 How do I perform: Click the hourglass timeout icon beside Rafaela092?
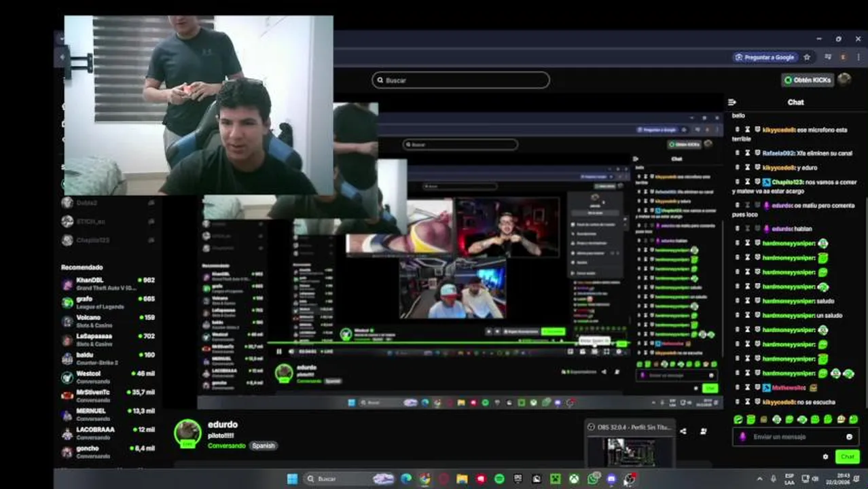[x=747, y=153]
